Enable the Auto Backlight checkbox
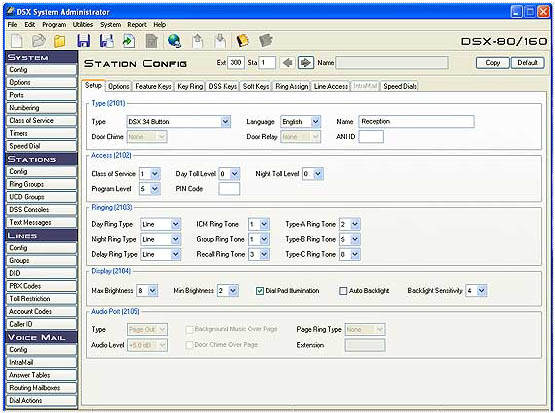This screenshot has height=413, width=555. pos(343,291)
